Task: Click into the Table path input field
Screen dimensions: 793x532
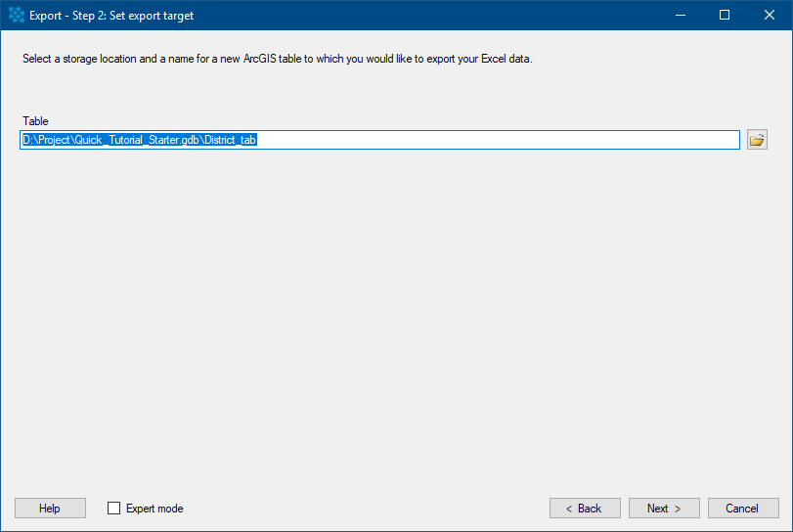Action: (379, 140)
